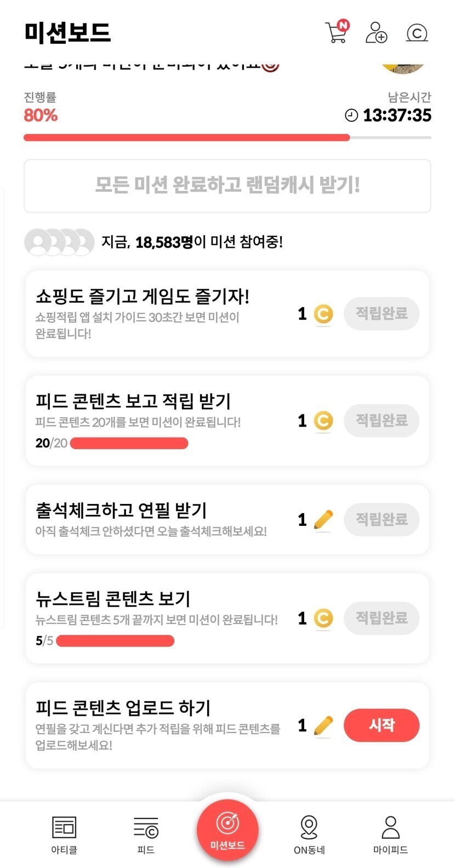
Task: Tap the pencil icon on 피드 콘텐츠 업로드
Action: (323, 725)
